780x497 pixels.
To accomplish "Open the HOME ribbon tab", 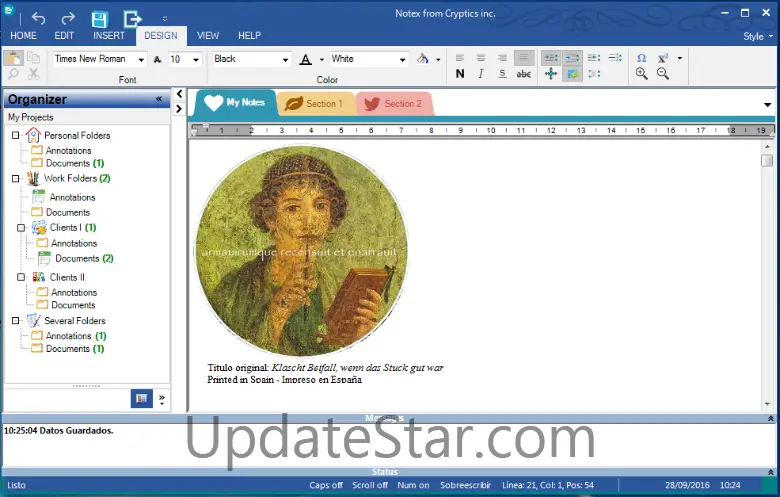I will (x=23, y=35).
